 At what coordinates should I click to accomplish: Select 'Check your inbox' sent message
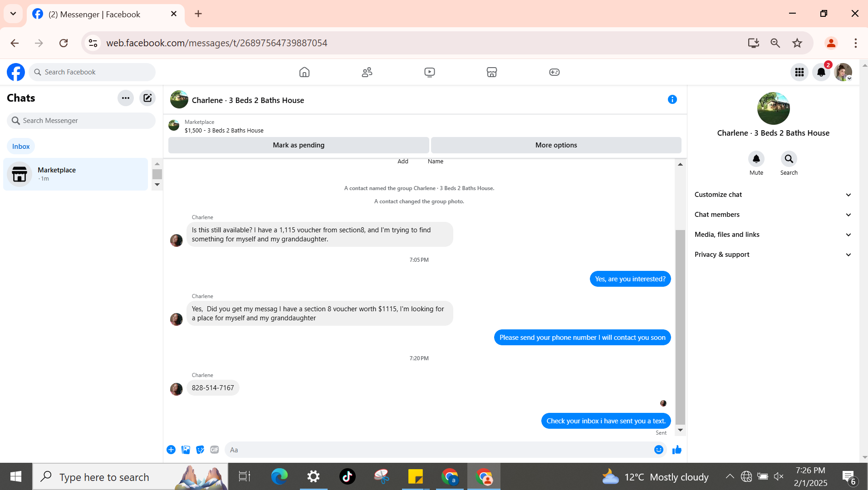click(x=606, y=421)
